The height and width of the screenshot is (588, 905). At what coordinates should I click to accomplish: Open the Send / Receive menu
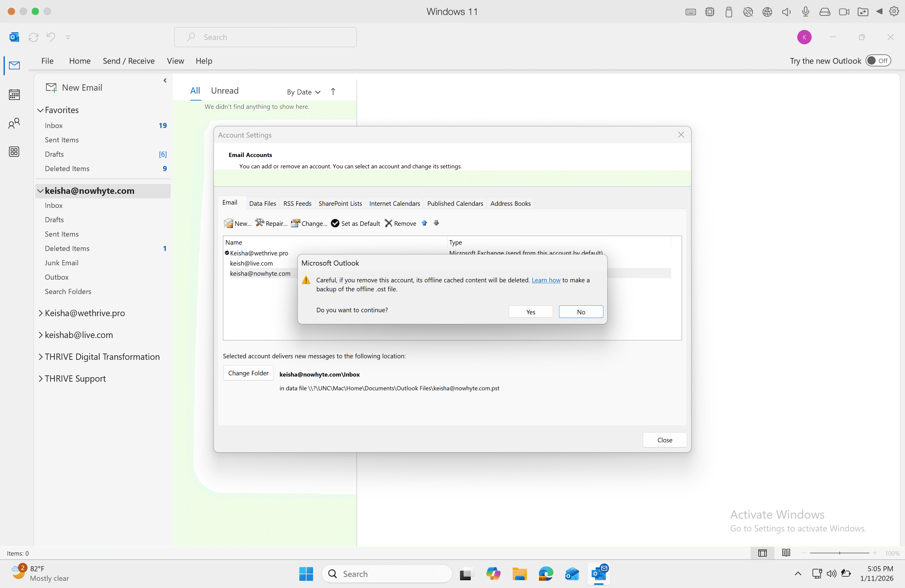[x=128, y=61]
